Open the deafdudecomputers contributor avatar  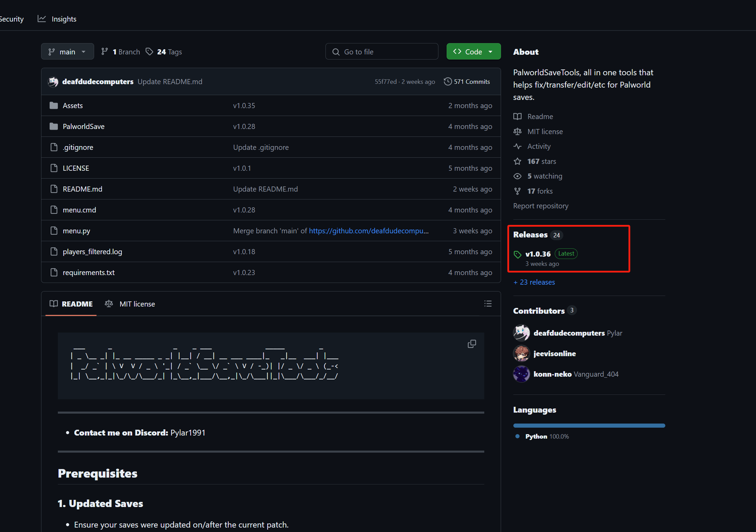[521, 333]
